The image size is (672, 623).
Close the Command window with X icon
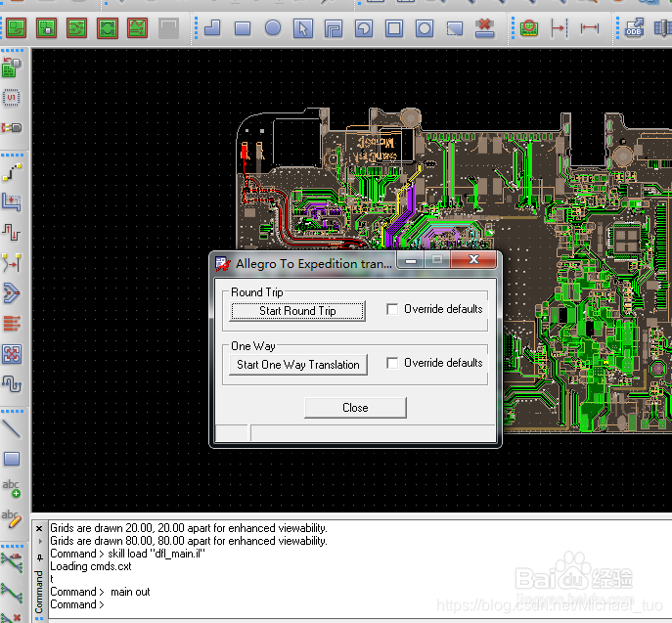(x=39, y=528)
